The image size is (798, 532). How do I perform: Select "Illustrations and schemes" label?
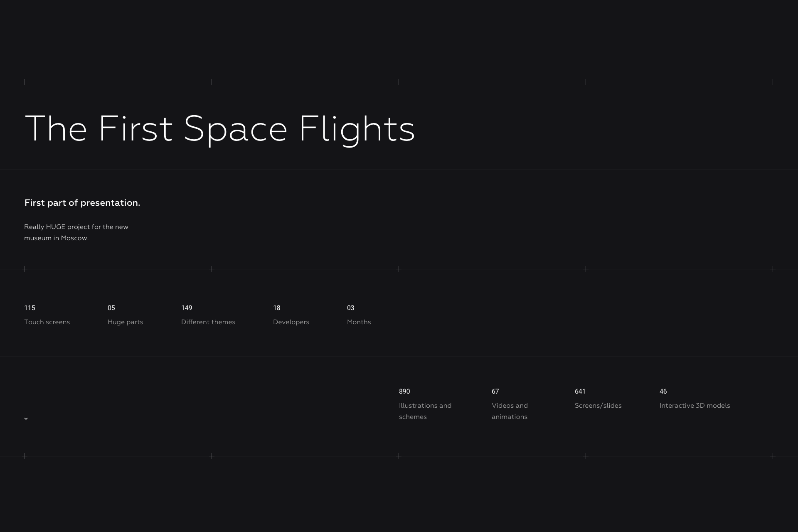click(x=425, y=411)
